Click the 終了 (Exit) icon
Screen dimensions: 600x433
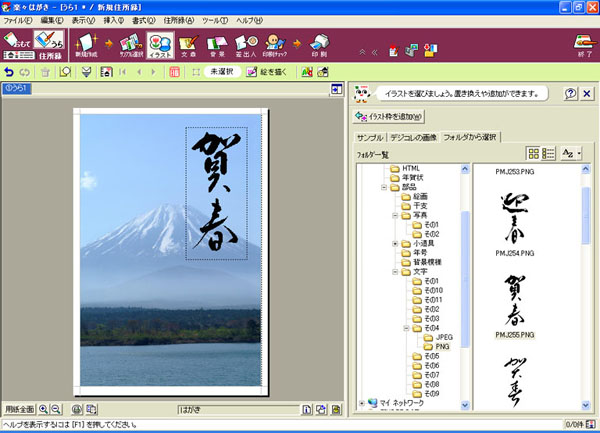tap(584, 45)
